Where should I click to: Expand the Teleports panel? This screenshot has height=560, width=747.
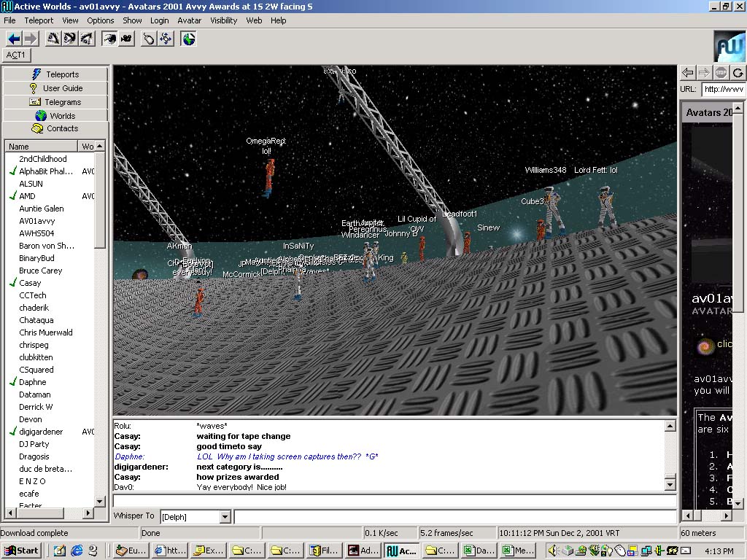click(x=56, y=74)
